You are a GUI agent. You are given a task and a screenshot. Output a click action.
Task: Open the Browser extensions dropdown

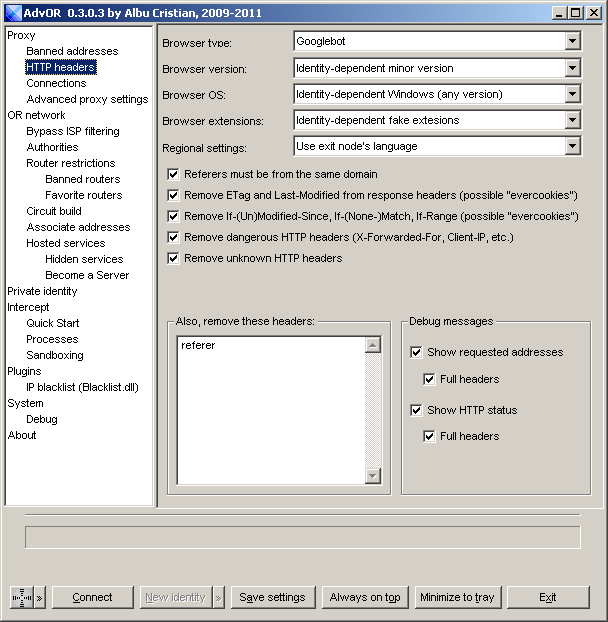[x=572, y=120]
